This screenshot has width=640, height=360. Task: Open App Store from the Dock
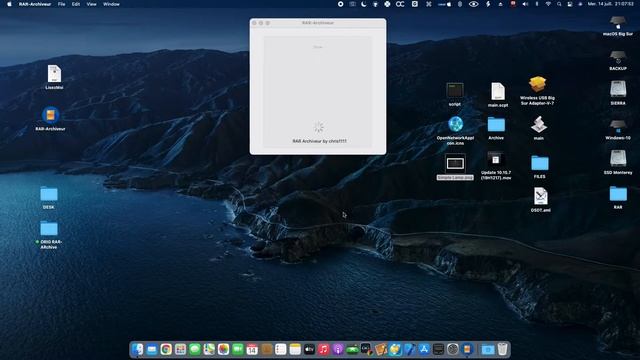(x=424, y=349)
